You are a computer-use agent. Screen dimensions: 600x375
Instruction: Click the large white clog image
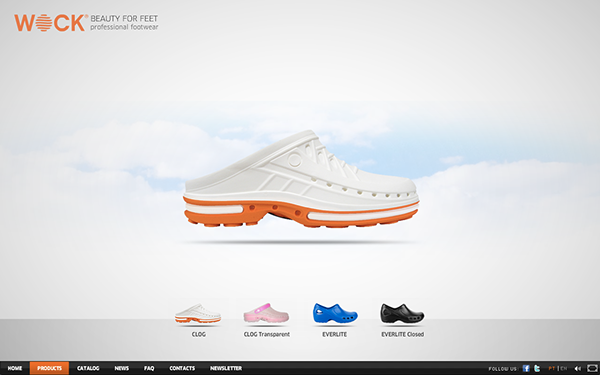coord(301,179)
